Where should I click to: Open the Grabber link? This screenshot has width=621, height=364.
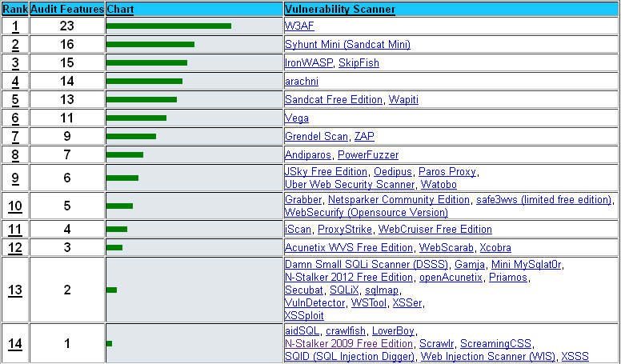click(303, 200)
